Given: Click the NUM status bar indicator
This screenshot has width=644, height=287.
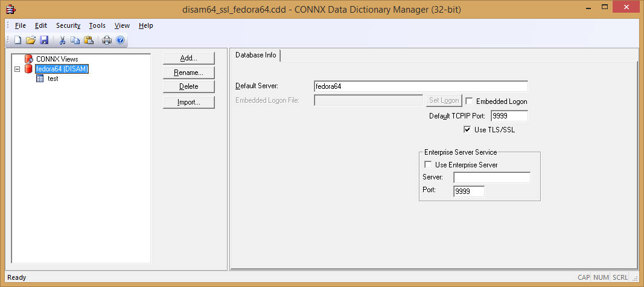Looking at the screenshot, I should 601,277.
